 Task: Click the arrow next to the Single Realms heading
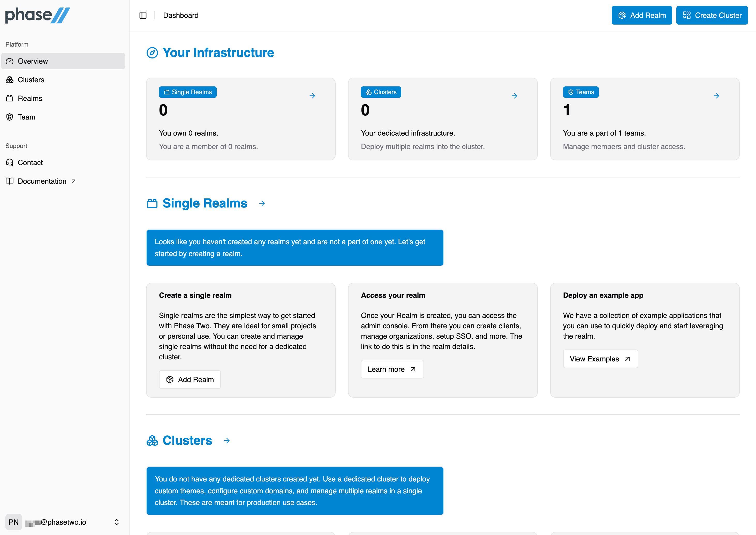point(262,203)
